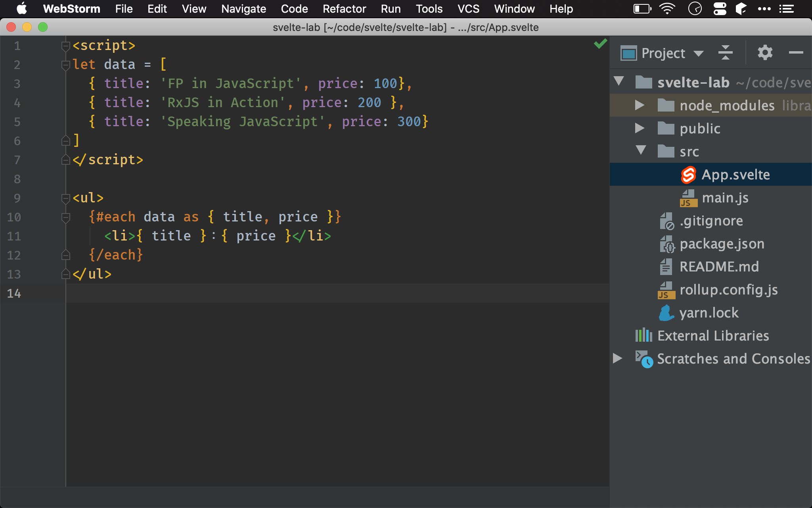This screenshot has height=508, width=812.
Task: Collapse the svelte-lab root folder
Action: click(619, 81)
